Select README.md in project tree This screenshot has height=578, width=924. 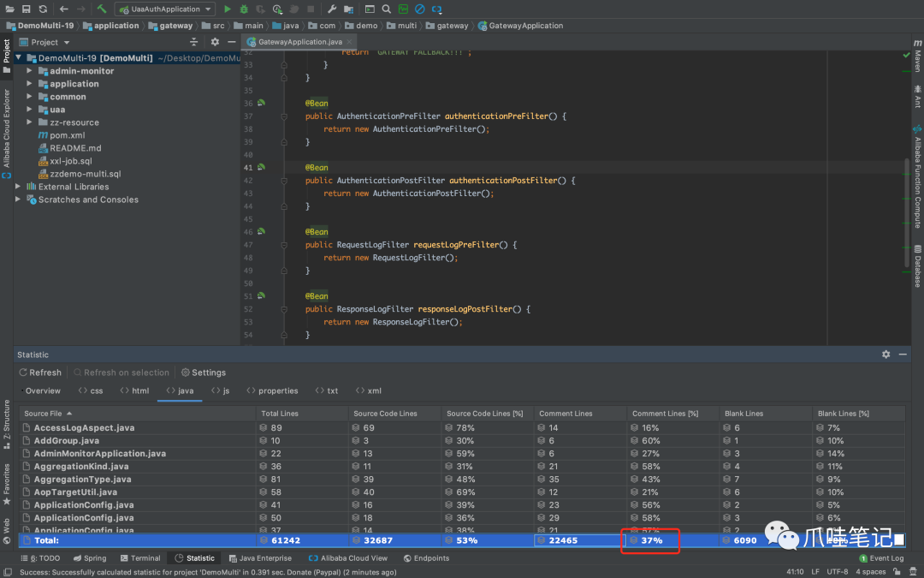(75, 148)
